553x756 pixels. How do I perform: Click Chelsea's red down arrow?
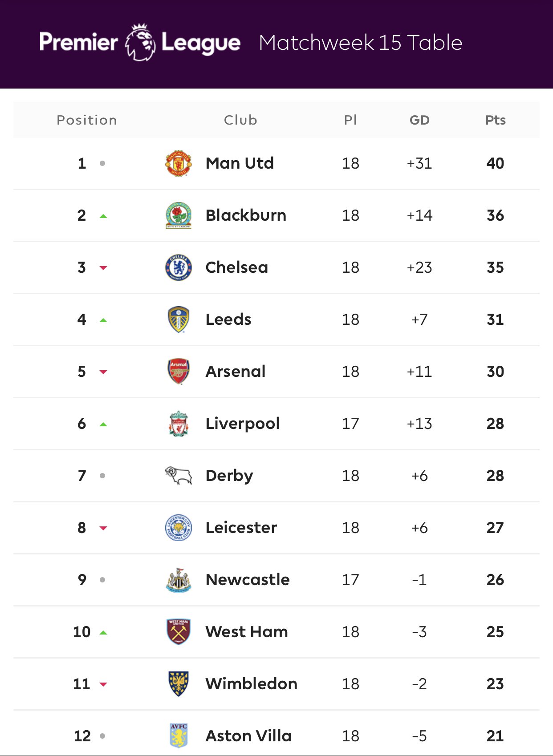(103, 268)
